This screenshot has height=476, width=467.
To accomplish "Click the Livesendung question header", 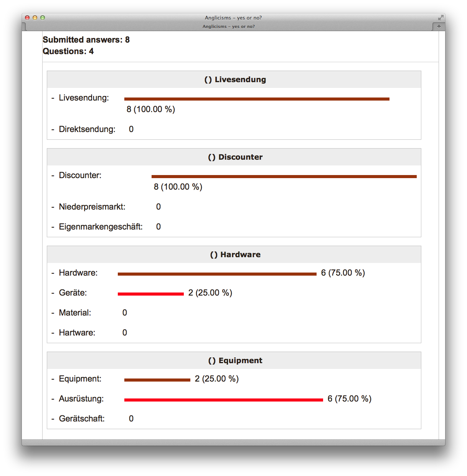I will 234,79.
